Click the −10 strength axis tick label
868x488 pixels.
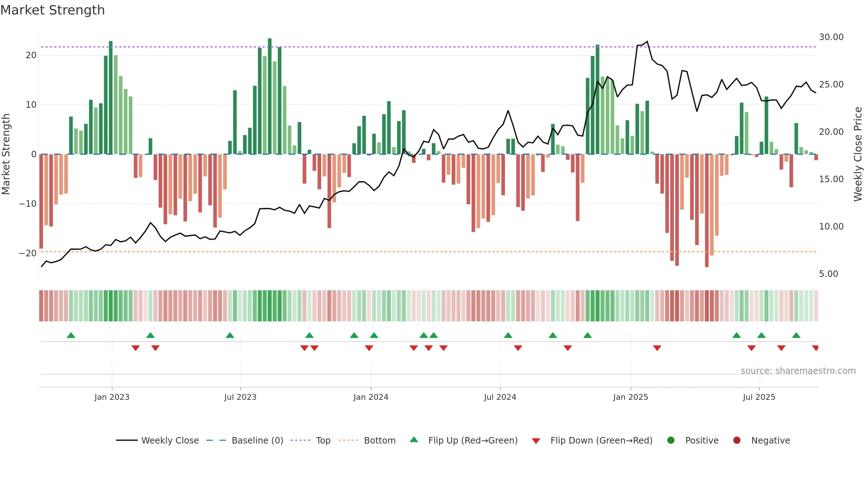27,204
